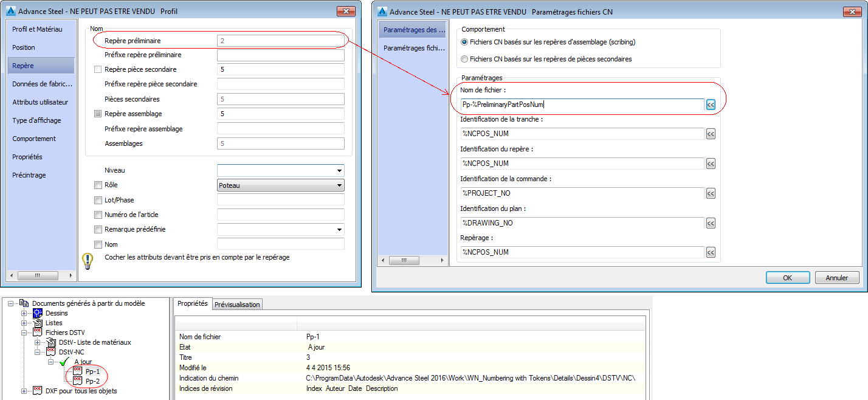Click the Listes document icon in the tree

tap(38, 323)
